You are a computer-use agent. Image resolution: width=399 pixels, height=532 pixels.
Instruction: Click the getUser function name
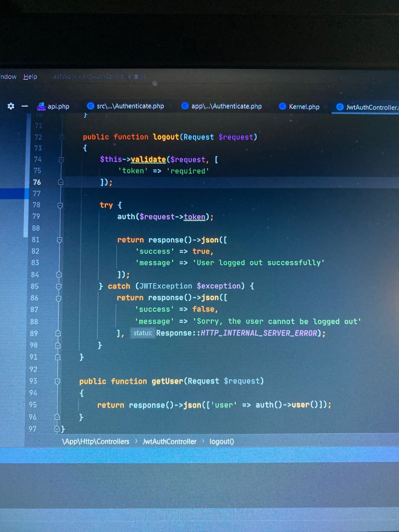click(167, 381)
